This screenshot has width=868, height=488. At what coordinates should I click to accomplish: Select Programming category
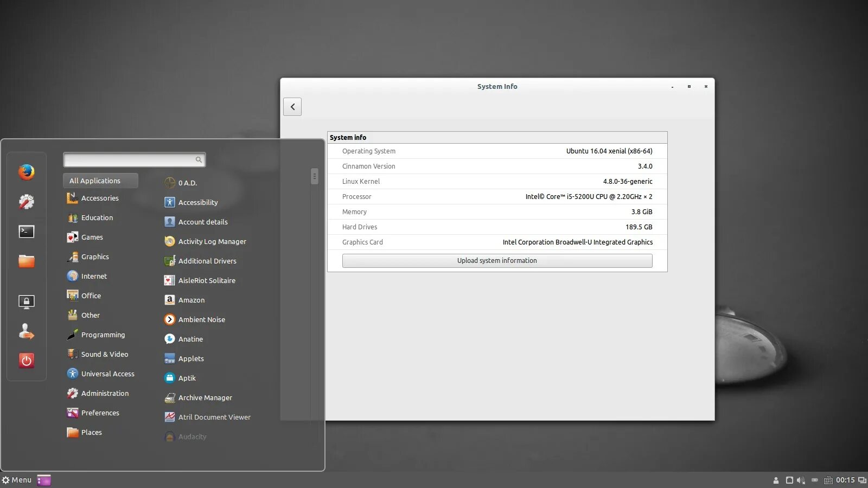95,335
